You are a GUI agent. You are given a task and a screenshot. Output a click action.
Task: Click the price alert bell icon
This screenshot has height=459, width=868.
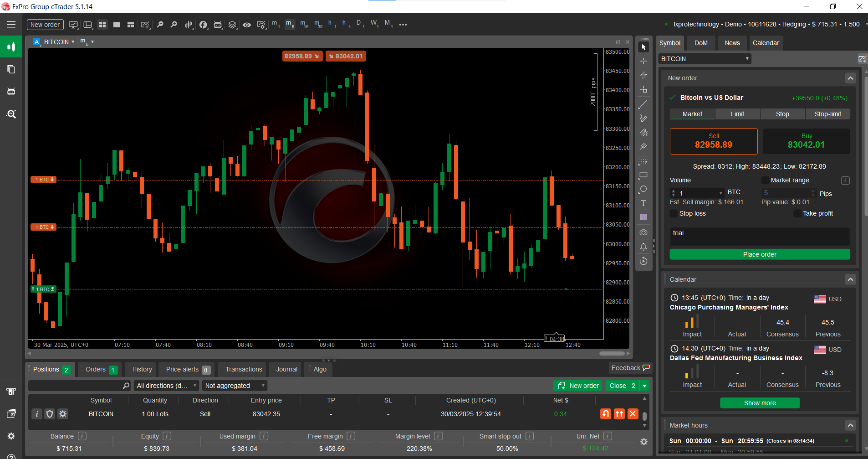643,247
